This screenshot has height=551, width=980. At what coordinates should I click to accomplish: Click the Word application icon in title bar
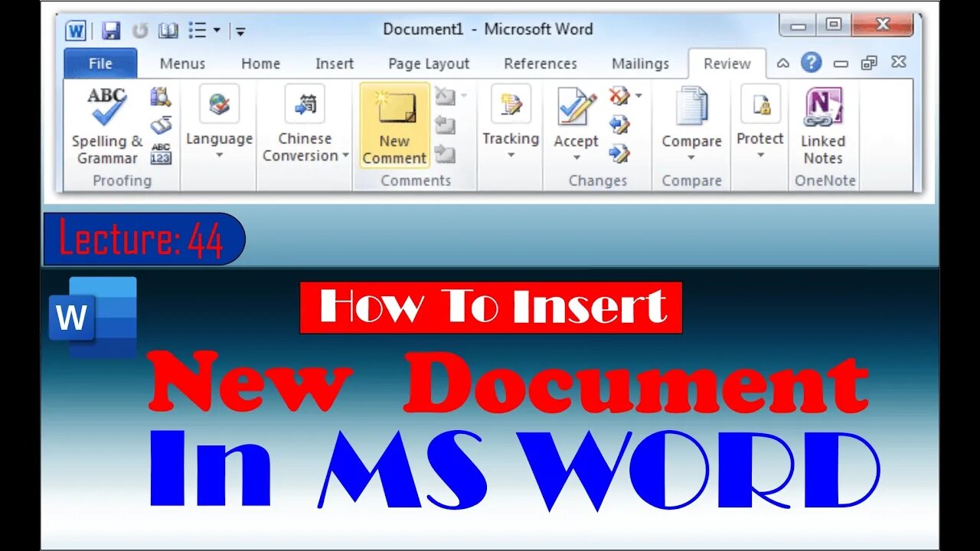pos(76,31)
